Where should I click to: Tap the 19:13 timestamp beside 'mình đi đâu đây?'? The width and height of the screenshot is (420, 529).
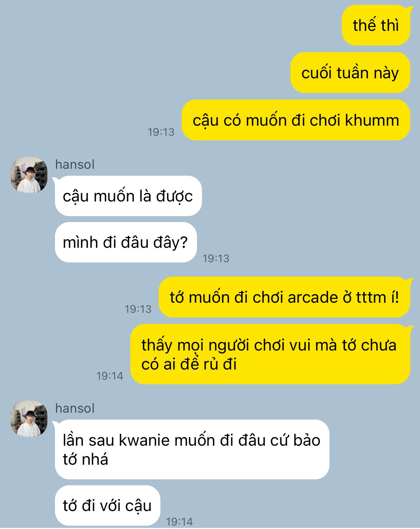[216, 258]
